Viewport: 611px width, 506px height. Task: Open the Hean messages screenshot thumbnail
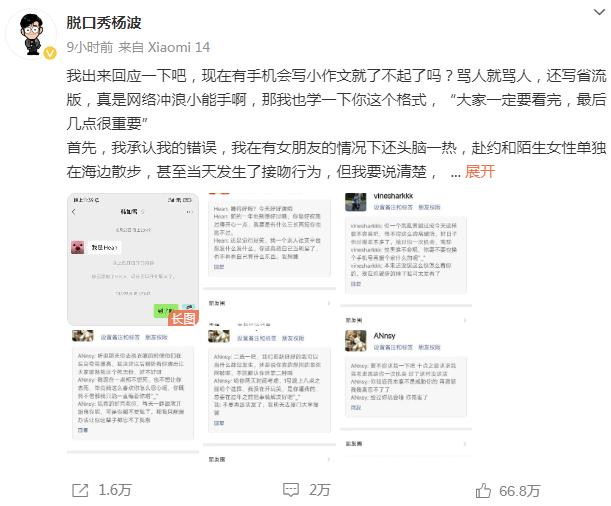point(269,259)
